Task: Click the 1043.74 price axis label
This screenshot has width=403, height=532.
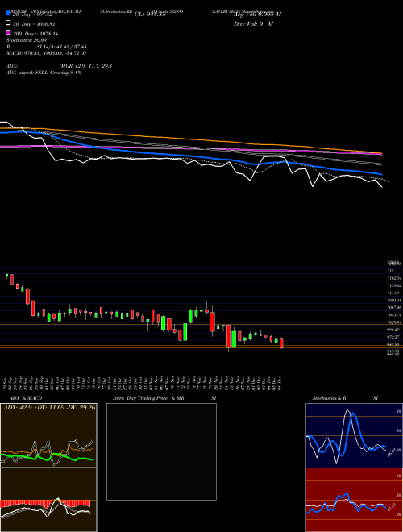Action: click(x=394, y=315)
